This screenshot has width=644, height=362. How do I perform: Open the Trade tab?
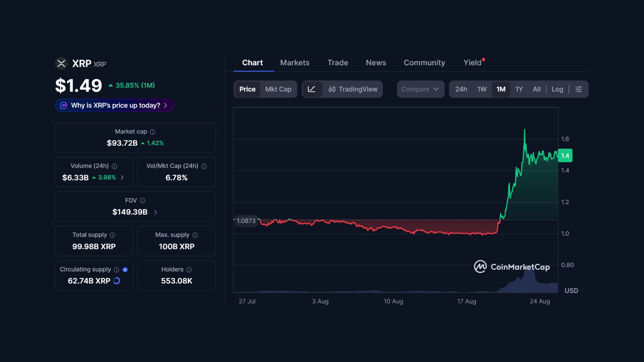pos(338,63)
